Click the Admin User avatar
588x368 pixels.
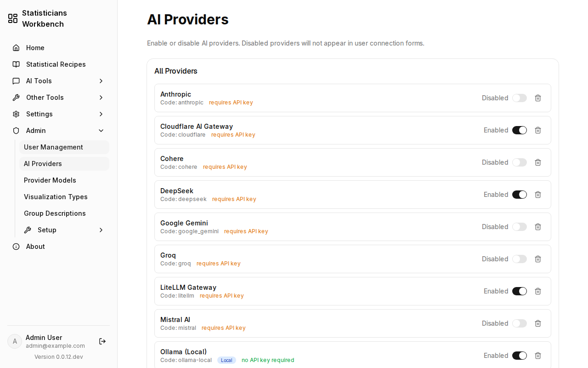[15, 341]
